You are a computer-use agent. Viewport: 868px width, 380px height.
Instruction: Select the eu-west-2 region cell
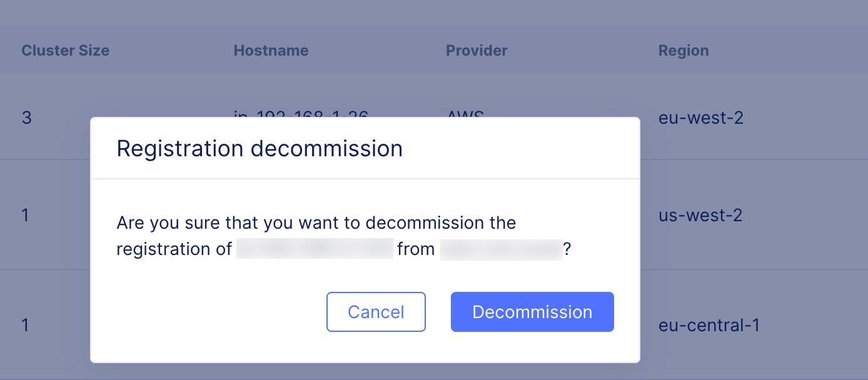tap(700, 117)
